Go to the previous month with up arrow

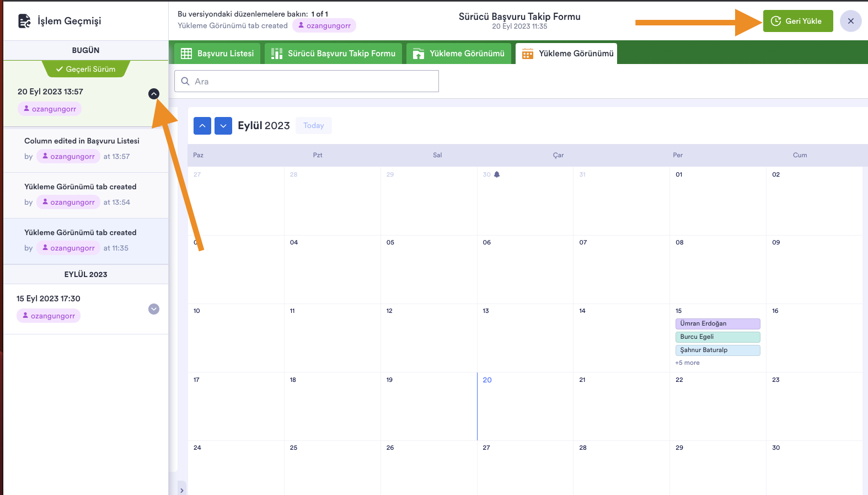pyautogui.click(x=202, y=126)
